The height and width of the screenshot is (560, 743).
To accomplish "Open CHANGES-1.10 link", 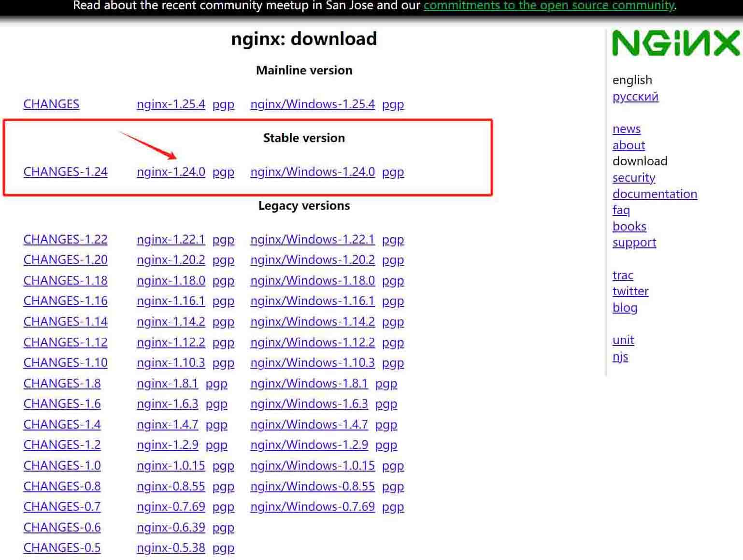I will 66,363.
